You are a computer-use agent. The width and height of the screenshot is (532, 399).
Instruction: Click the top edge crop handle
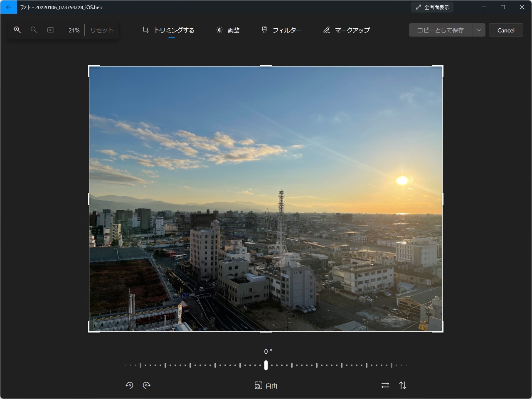click(x=266, y=66)
